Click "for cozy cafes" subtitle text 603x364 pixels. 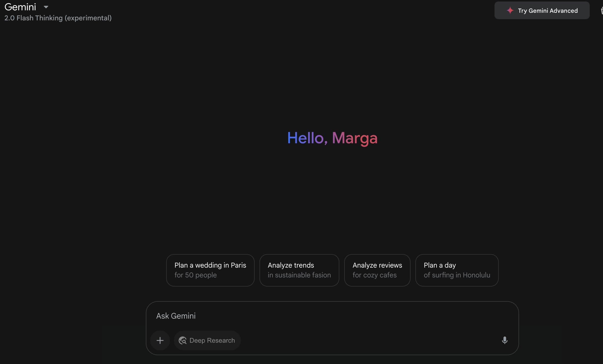[374, 275]
